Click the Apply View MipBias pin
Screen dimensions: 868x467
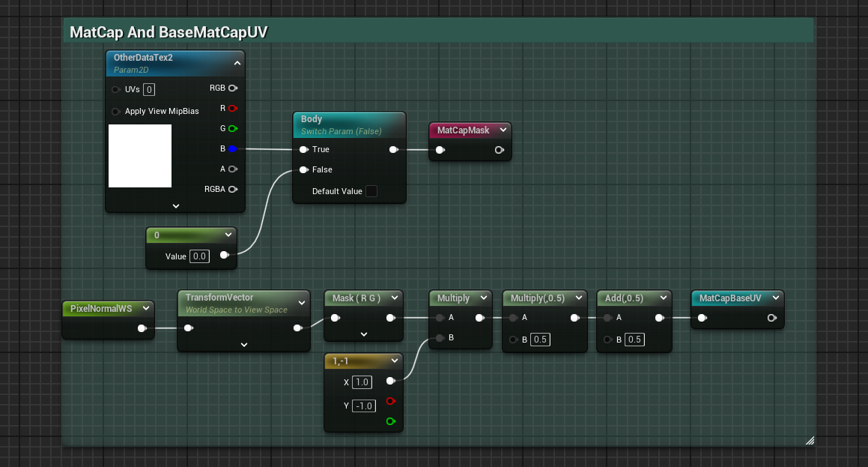[116, 112]
